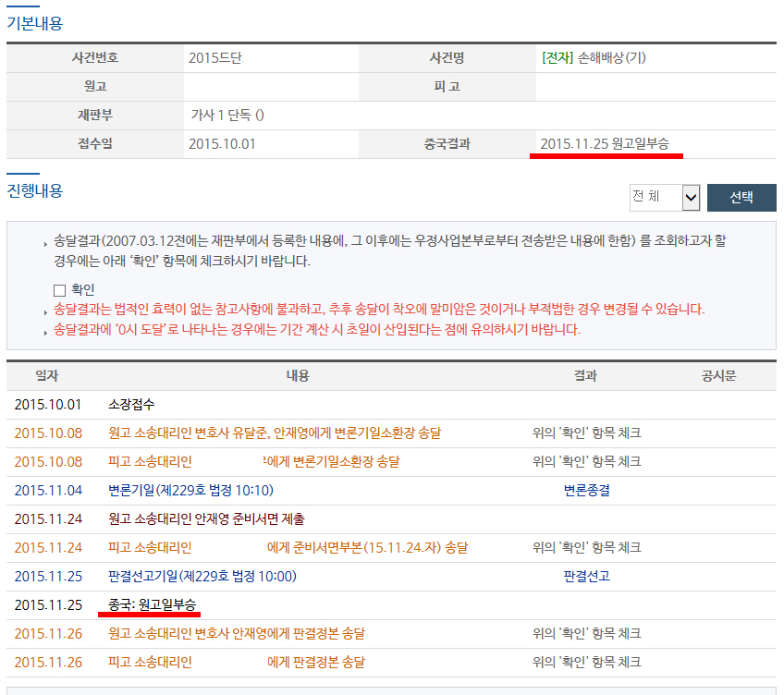The image size is (784, 695).
Task: Open the 판결선고기일(제229호 법정 10:00) entry
Action: [202, 577]
